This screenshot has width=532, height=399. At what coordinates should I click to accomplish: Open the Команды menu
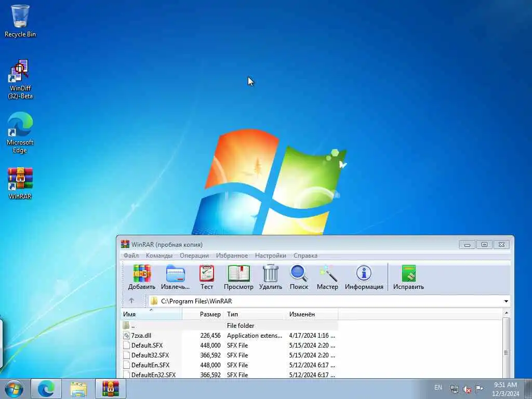coord(159,256)
